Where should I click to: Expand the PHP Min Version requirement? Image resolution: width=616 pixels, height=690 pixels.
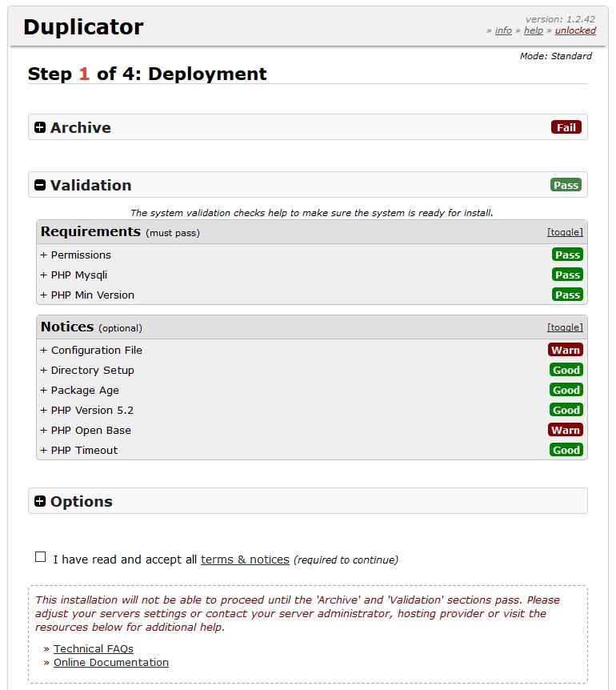coord(87,295)
